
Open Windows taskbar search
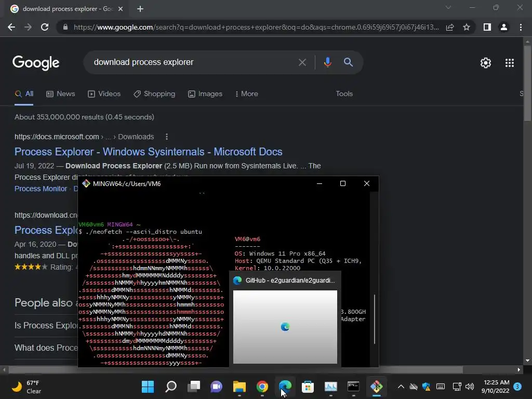pos(170,387)
